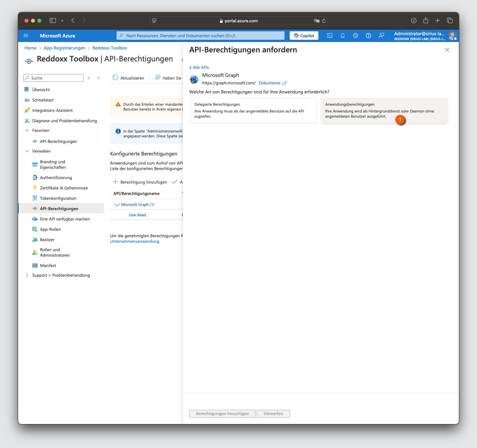Open the Help question mark icon
This screenshot has height=448, width=477.
[x=368, y=36]
